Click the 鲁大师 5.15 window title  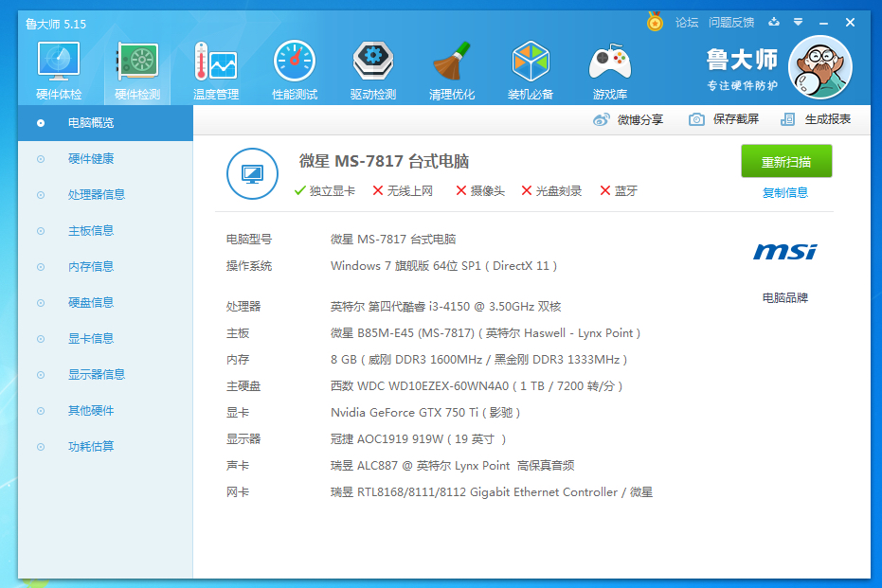pos(56,25)
